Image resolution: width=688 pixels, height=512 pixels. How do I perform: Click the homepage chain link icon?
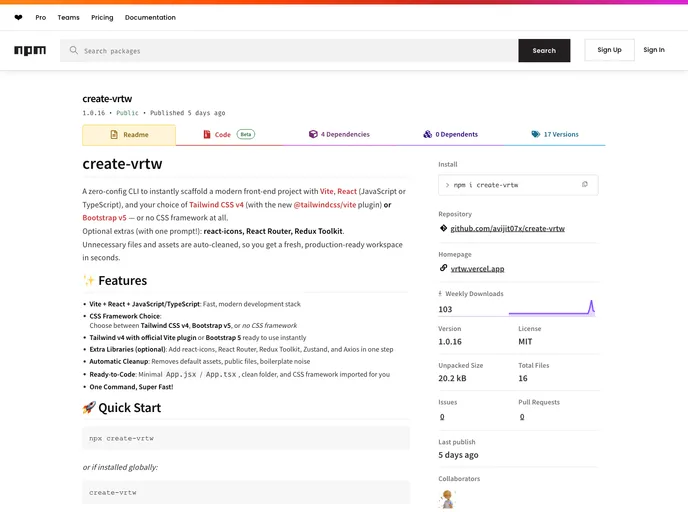pyautogui.click(x=443, y=268)
